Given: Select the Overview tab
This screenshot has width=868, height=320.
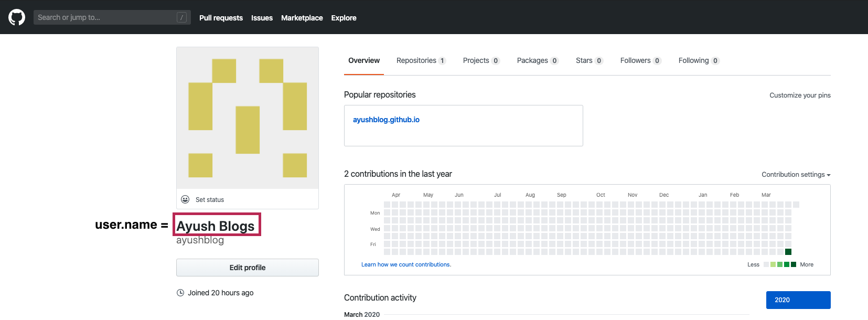Looking at the screenshot, I should pyautogui.click(x=364, y=60).
